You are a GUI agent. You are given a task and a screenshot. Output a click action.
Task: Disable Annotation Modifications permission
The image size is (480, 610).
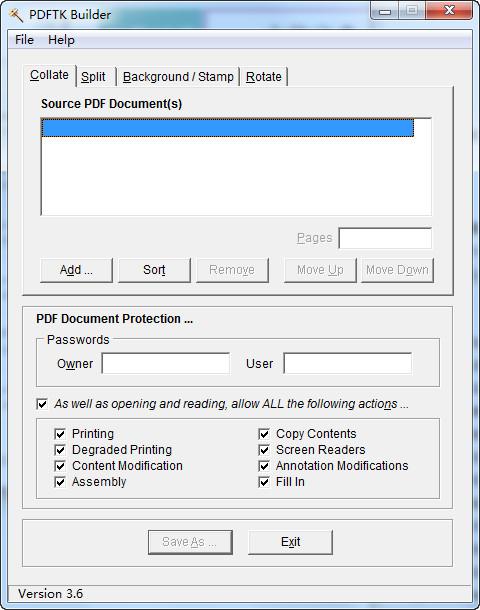point(264,466)
